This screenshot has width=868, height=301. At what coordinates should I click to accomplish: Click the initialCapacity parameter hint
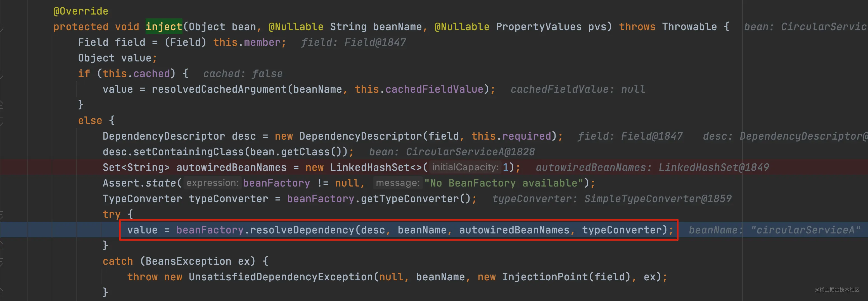click(x=465, y=167)
